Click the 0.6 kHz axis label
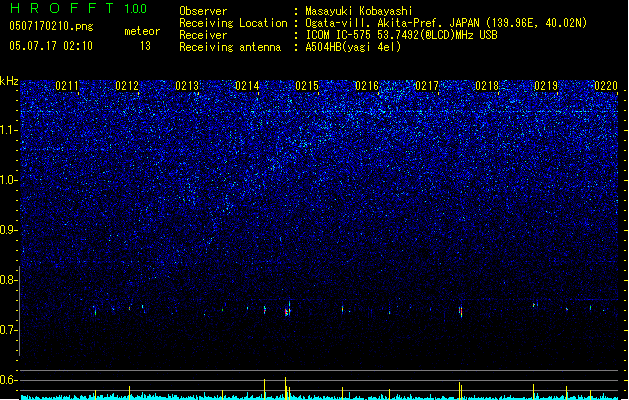The height and width of the screenshot is (400, 629). click(x=8, y=380)
